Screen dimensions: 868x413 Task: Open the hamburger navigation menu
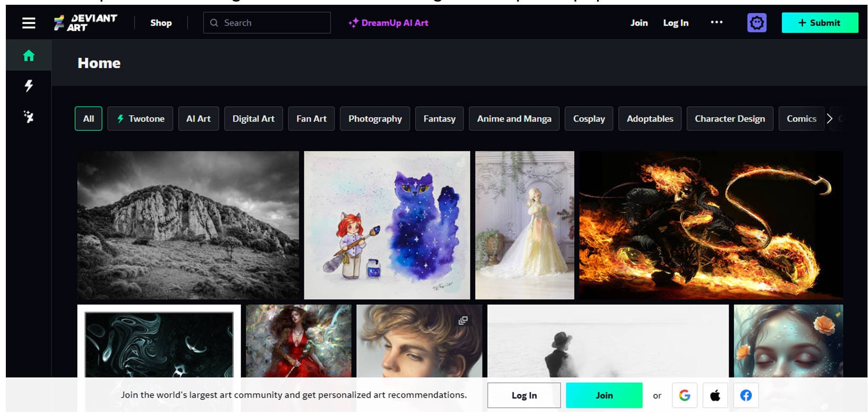[x=29, y=23]
